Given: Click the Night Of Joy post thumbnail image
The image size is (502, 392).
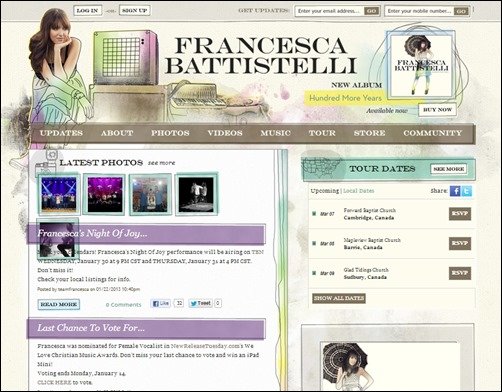Looking at the screenshot, I should pos(57,239).
